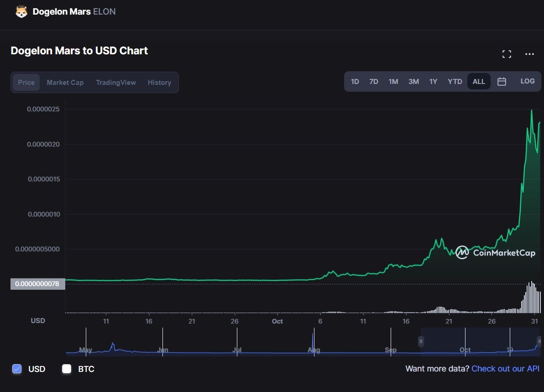The height and width of the screenshot is (392, 544).
Task: Click the fullscreen expand icon
Action: [507, 53]
